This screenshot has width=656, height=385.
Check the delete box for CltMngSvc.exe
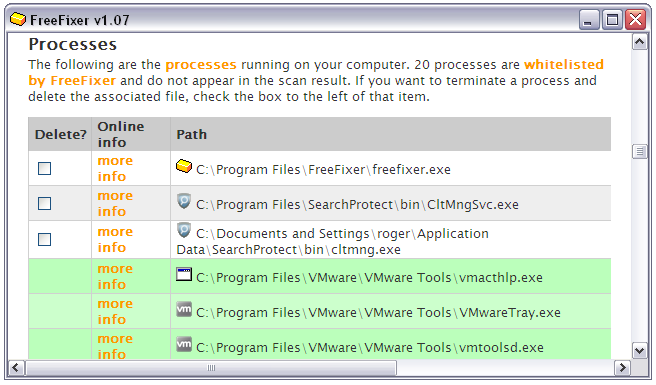pyautogui.click(x=44, y=204)
